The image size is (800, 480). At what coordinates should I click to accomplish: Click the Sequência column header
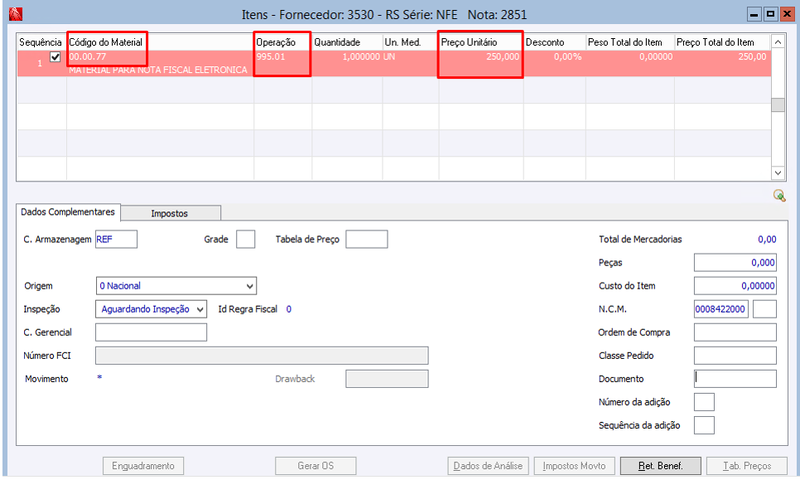[x=41, y=42]
